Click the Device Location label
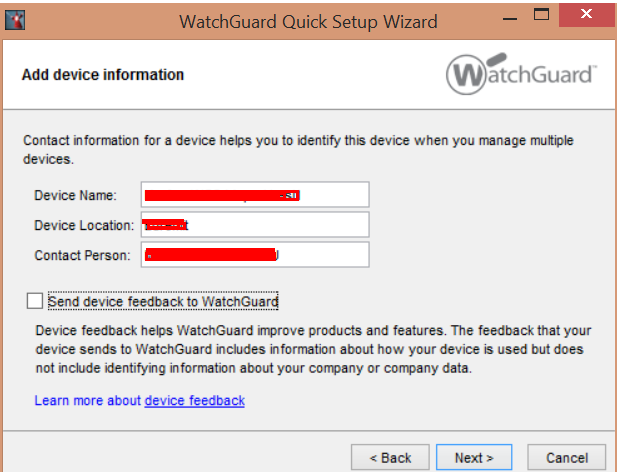 (84, 225)
